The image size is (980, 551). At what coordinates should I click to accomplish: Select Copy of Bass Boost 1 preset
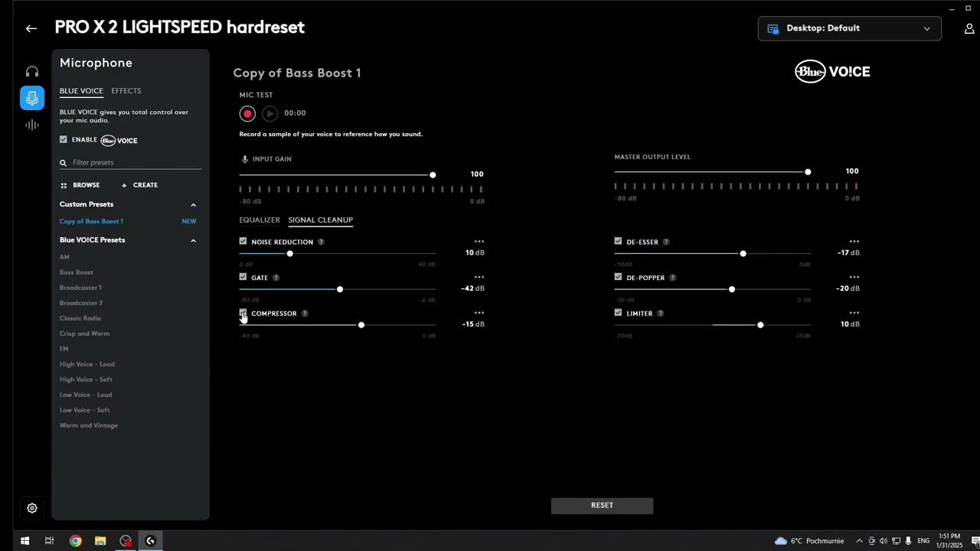click(x=91, y=221)
